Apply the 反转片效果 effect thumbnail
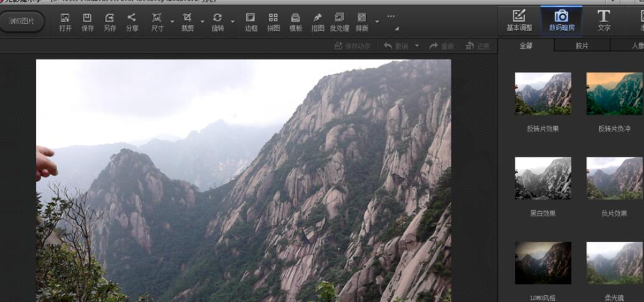The image size is (644, 302). tap(543, 94)
